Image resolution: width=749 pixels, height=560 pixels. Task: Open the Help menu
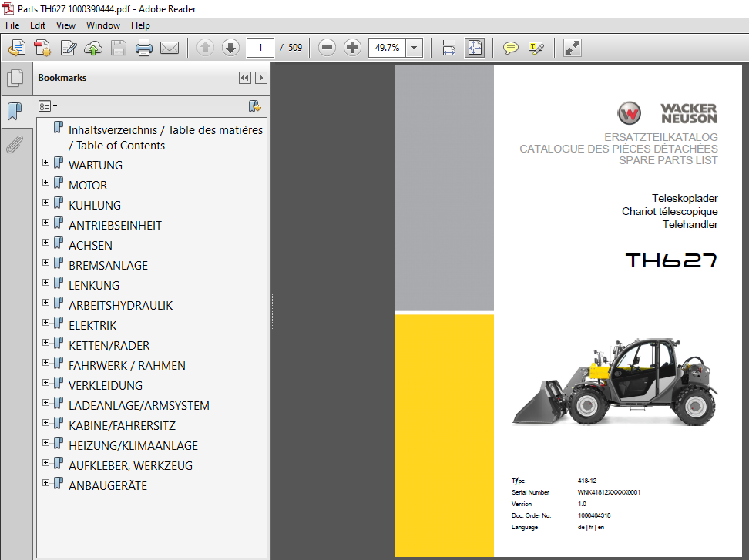tap(140, 25)
